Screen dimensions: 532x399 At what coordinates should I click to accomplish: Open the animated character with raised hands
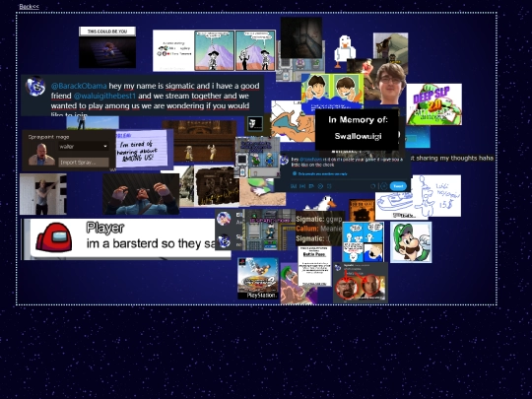[x=141, y=194]
